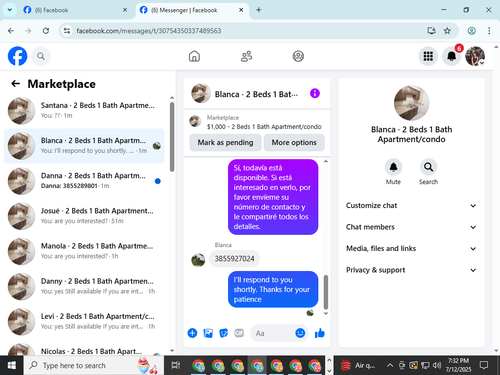
Task: Open Danna unread conversation
Action: pyautogui.click(x=84, y=181)
